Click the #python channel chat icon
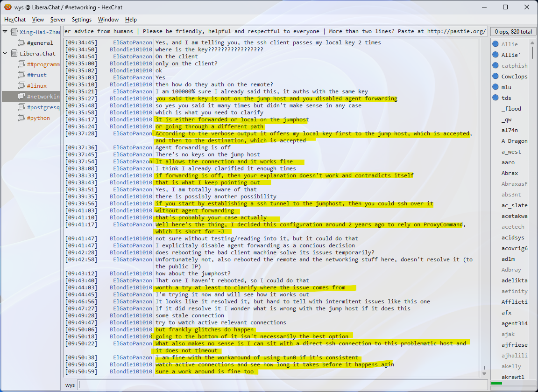This screenshot has height=392, width=538. pos(21,118)
